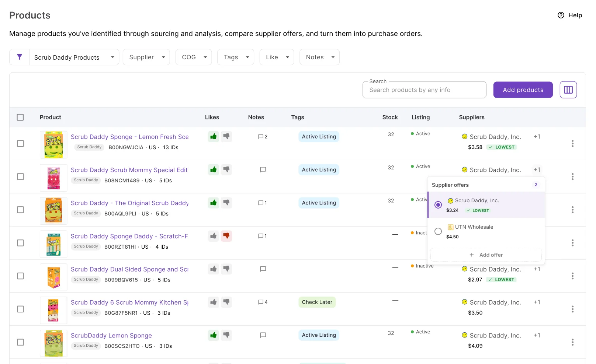Image resolution: width=596 pixels, height=364 pixels.
Task: Click Add offer in supplier offers
Action: [x=486, y=255]
